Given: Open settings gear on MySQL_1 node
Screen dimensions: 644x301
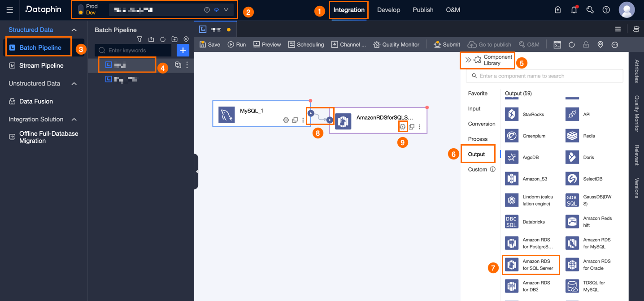Looking at the screenshot, I should 286,120.
